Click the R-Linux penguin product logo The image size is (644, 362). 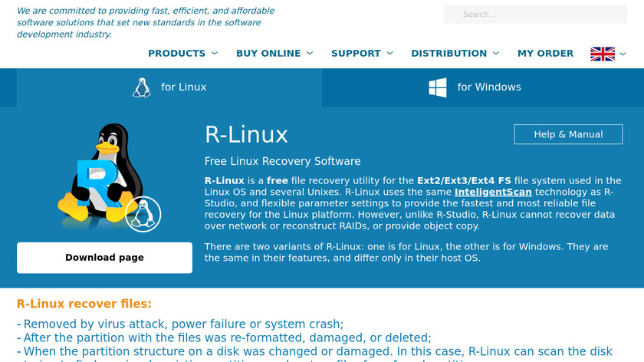(x=109, y=177)
